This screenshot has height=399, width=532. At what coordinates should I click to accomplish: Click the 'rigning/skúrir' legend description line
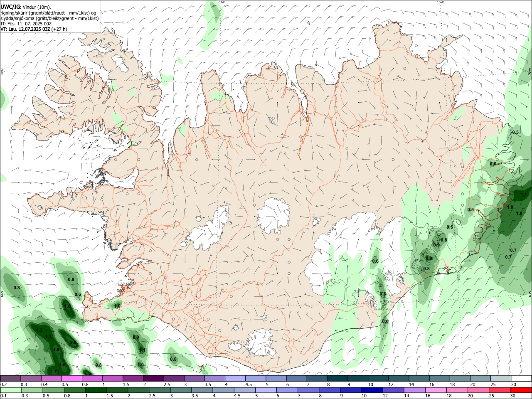48,13
